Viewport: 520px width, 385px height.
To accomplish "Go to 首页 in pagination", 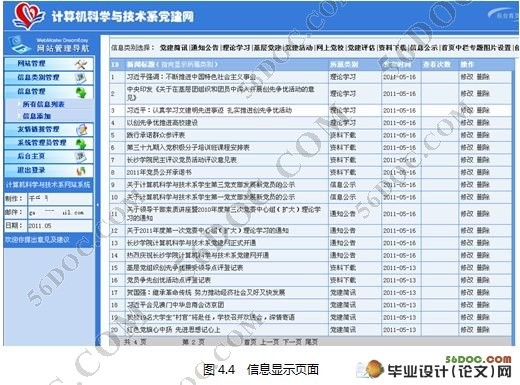I will [251, 342].
